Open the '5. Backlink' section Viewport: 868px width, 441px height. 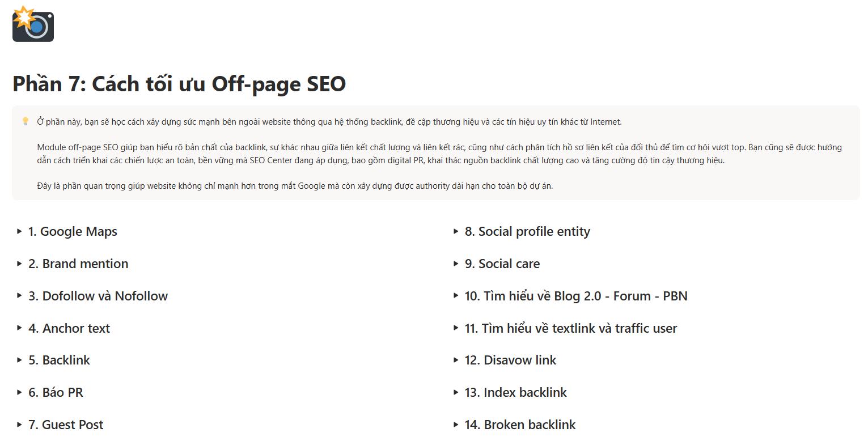click(59, 361)
